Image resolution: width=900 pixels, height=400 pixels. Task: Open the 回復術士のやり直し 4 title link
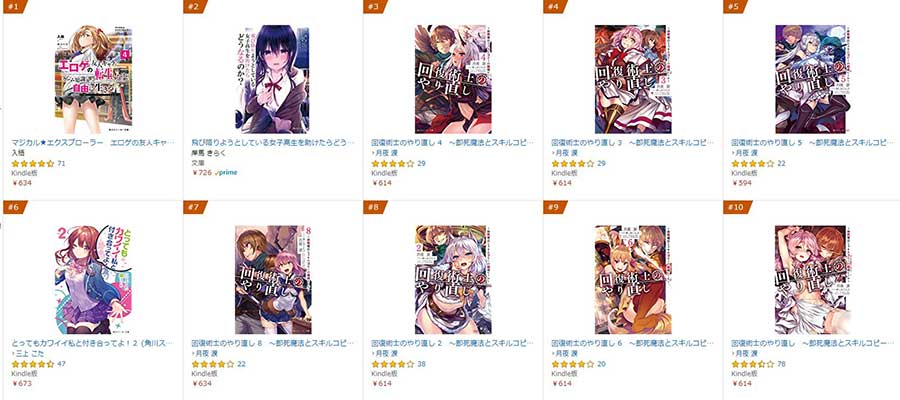click(x=453, y=142)
